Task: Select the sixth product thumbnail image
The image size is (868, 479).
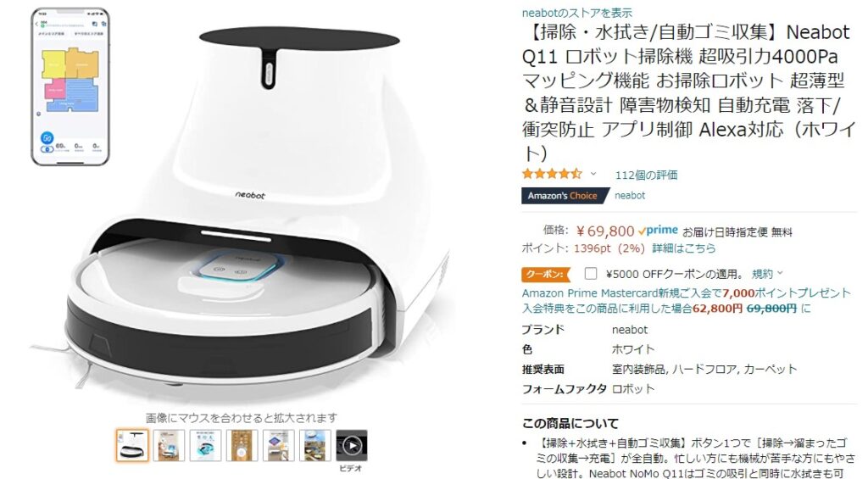Action: pos(315,445)
